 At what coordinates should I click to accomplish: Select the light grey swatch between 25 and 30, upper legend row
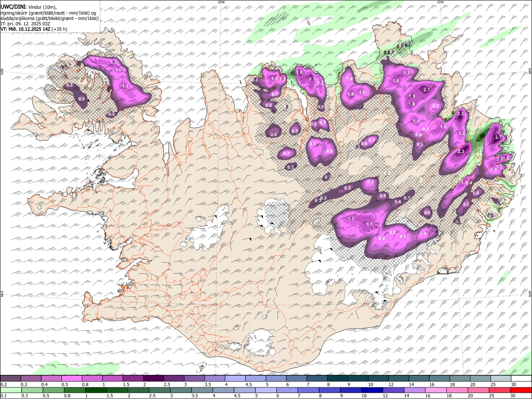pyautogui.click(x=501, y=378)
